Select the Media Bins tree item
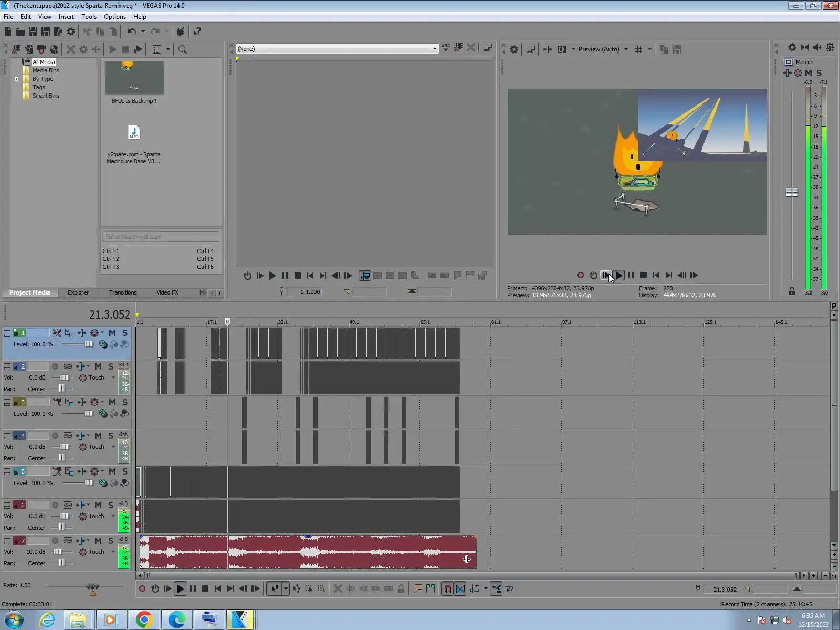This screenshot has width=840, height=630. pos(46,70)
